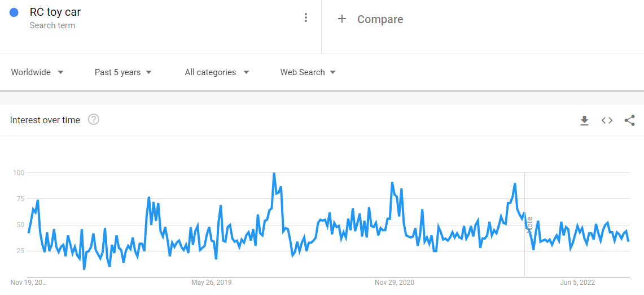Click the blue dot for RC toy car
Viewport: 644px width, 295px height.
(x=15, y=12)
